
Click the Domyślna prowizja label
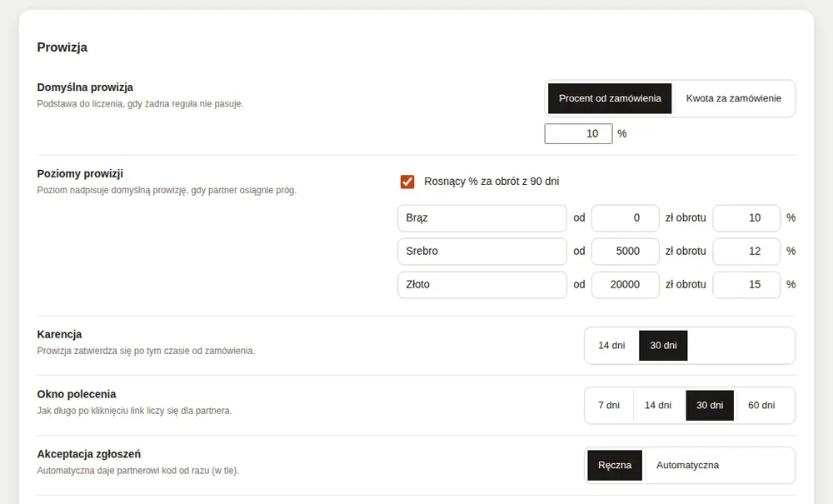pos(85,87)
